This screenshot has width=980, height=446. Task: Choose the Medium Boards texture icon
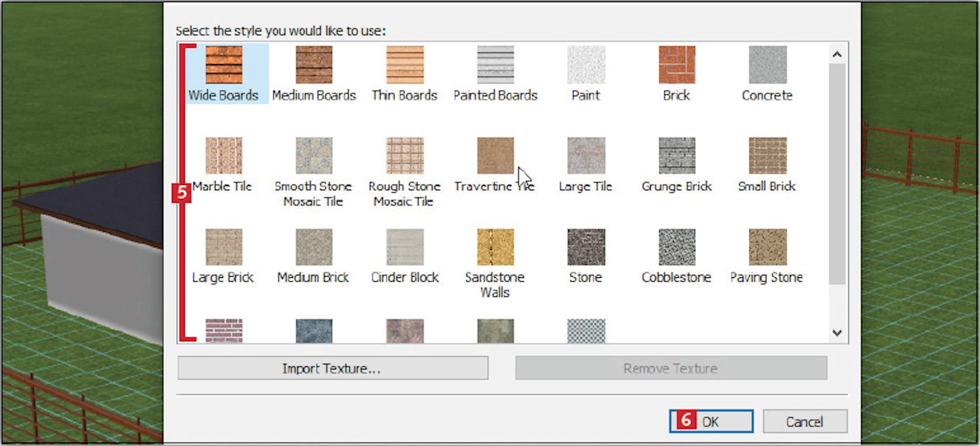click(314, 65)
